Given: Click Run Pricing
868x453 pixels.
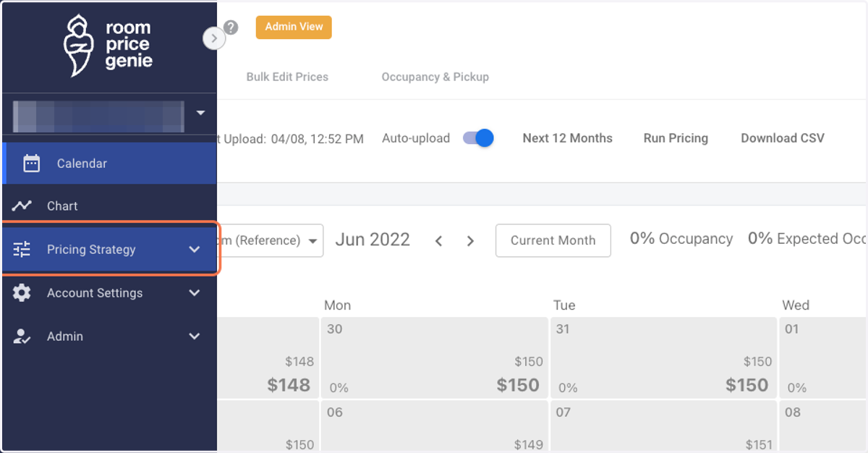Looking at the screenshot, I should [676, 138].
